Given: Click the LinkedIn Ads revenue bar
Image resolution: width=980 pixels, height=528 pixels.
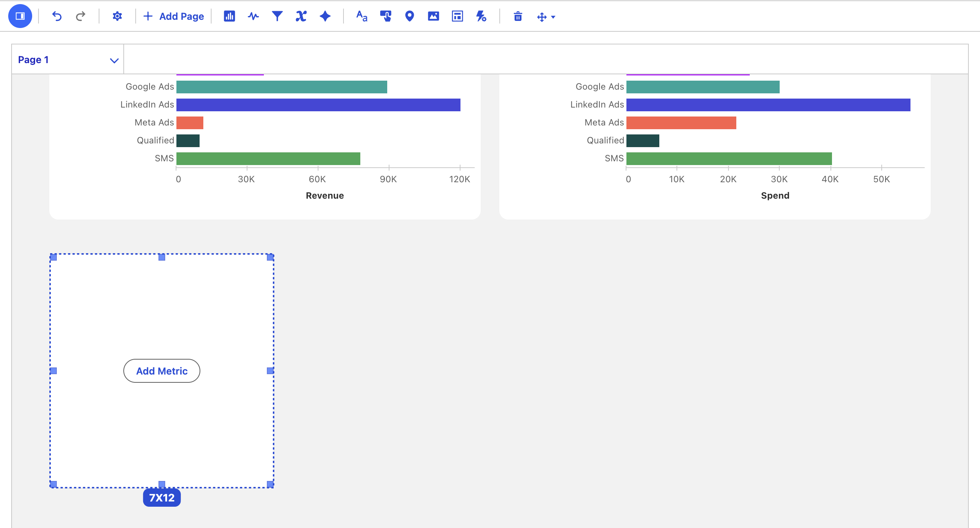Looking at the screenshot, I should click(x=318, y=105).
